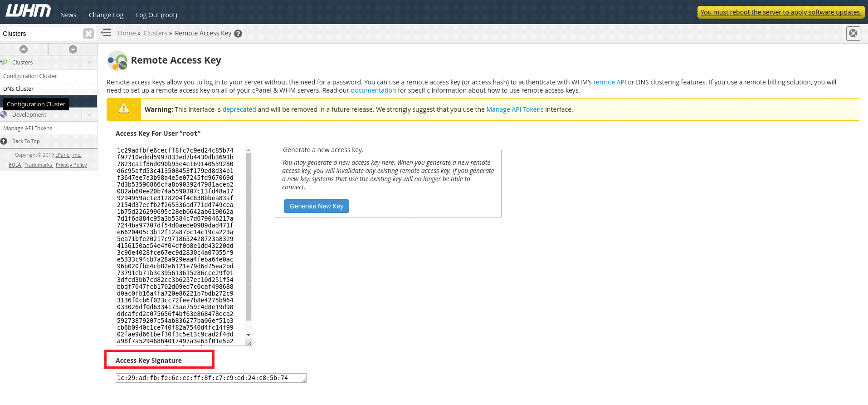
Task: Click the yellow warning triangle icon
Action: point(124,109)
